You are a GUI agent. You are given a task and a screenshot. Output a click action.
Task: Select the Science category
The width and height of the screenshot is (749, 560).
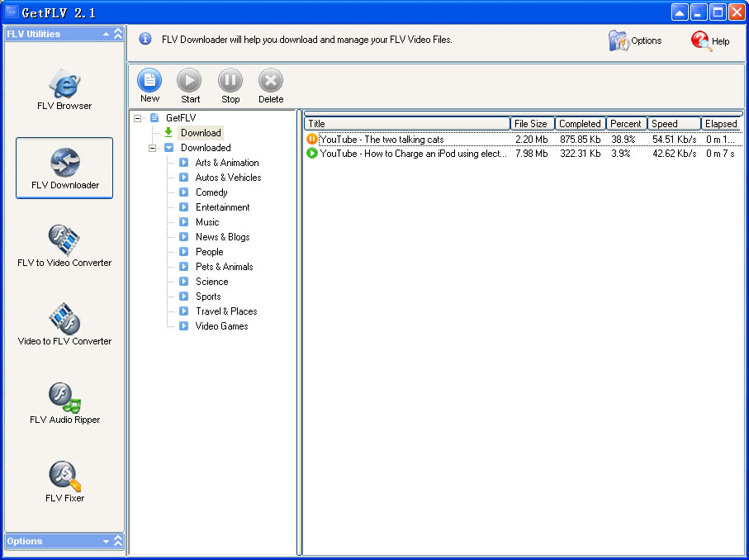pyautogui.click(x=211, y=282)
